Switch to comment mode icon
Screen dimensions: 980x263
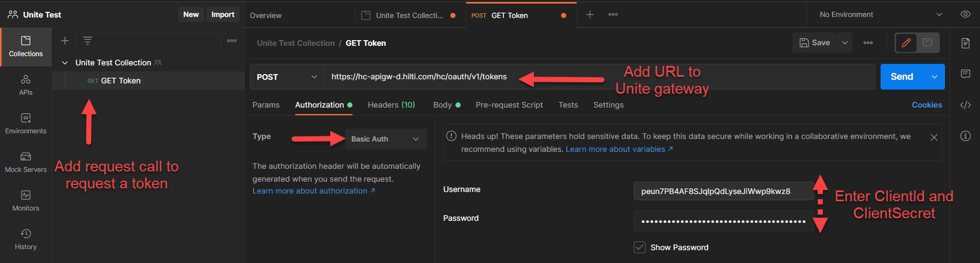tap(927, 43)
